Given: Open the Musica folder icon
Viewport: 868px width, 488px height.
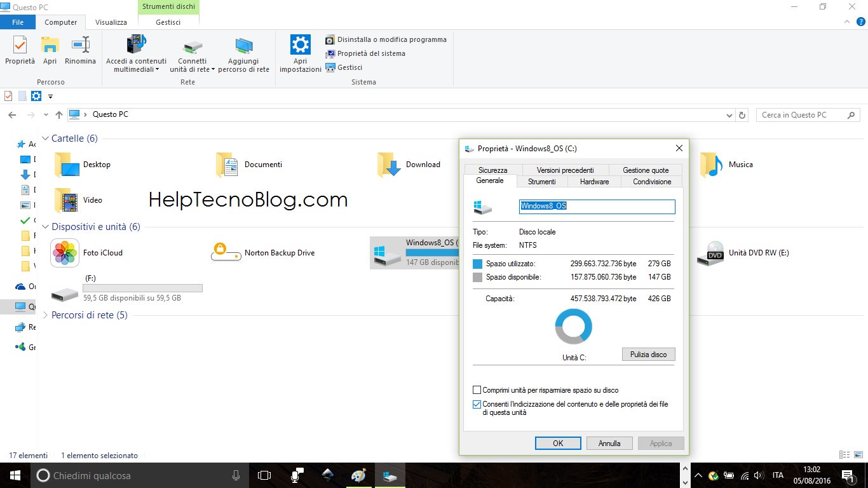Looking at the screenshot, I should [711, 165].
